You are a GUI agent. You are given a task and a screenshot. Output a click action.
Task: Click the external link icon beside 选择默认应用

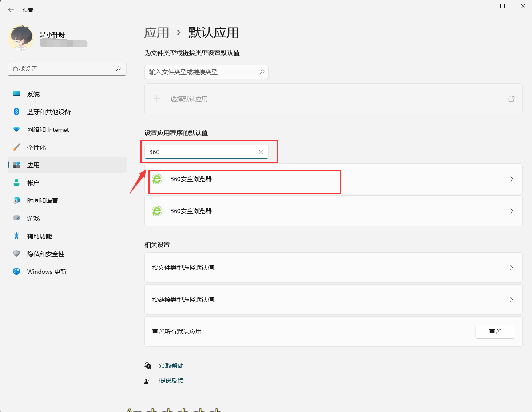point(512,99)
